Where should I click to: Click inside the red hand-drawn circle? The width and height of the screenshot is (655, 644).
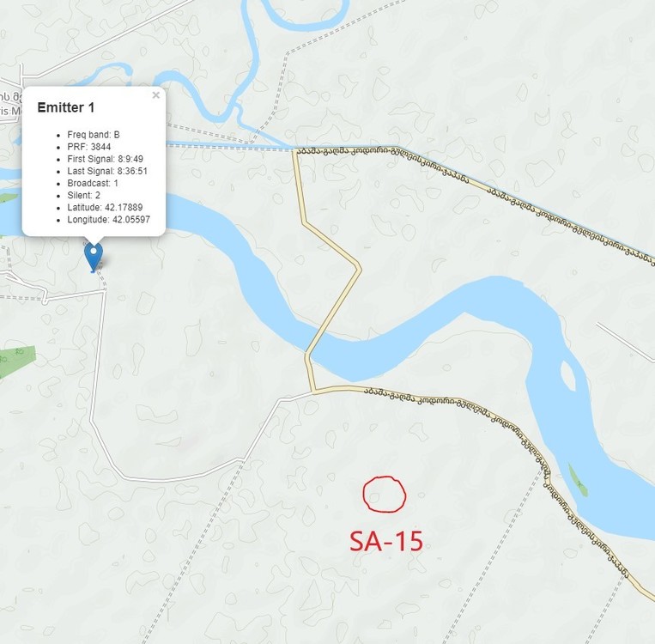385,494
